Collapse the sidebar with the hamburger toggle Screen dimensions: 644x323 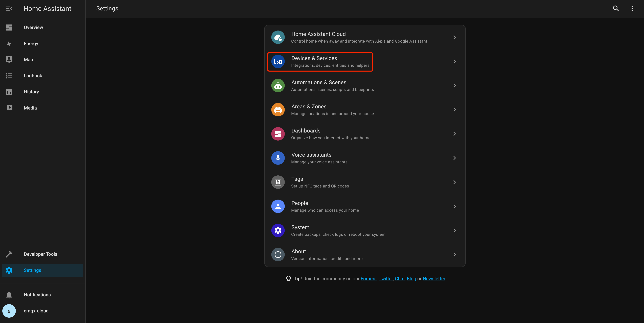(9, 8)
